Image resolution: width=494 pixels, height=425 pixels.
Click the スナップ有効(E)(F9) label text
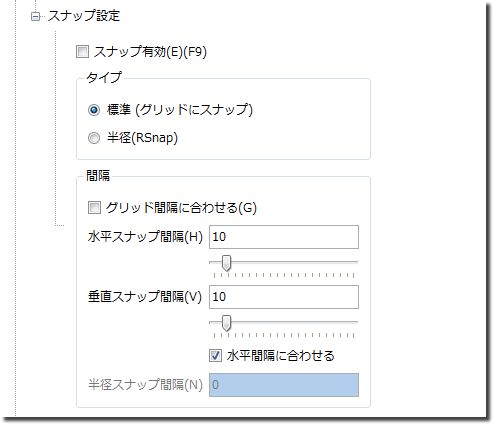(x=150, y=52)
